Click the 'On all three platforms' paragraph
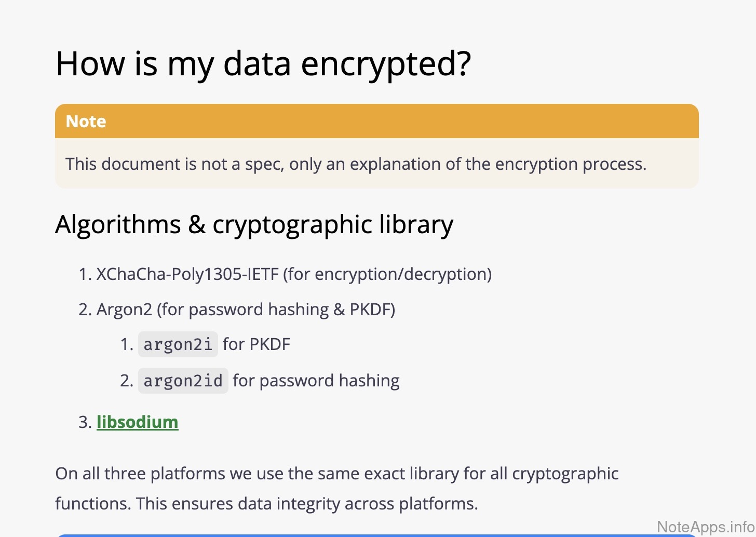Screen dimensions: 756x537 point(336,474)
